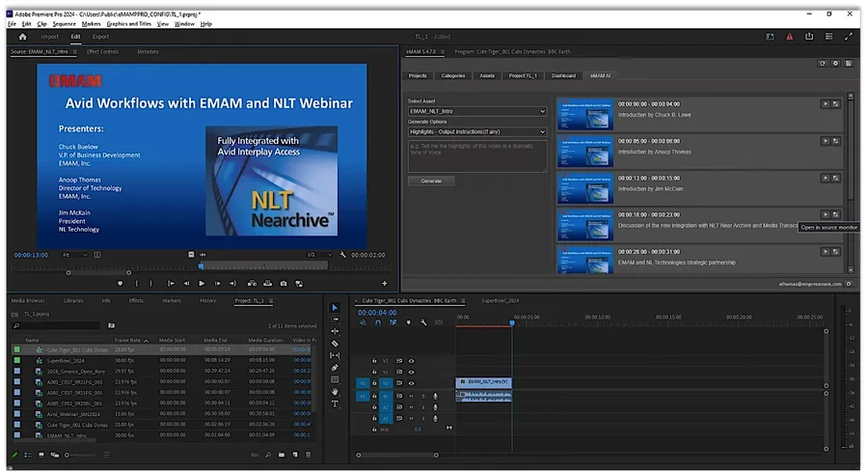Go to Out point in source monitor
The image size is (868, 473).
(x=233, y=284)
